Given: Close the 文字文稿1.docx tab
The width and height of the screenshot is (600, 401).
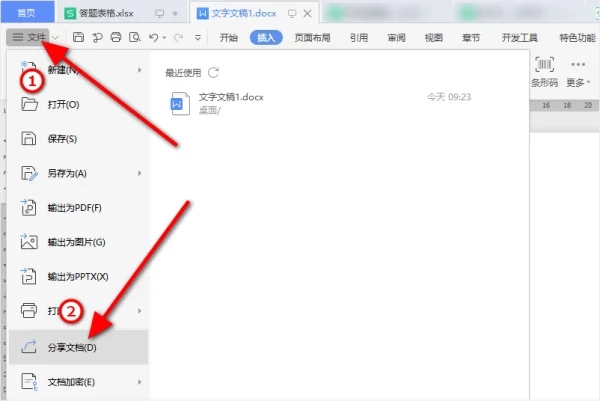Looking at the screenshot, I should tap(307, 13).
